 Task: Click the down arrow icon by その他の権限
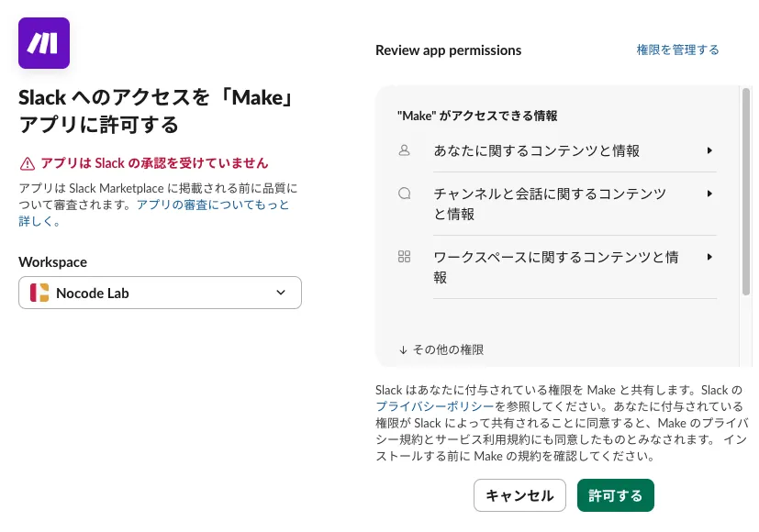pos(403,350)
